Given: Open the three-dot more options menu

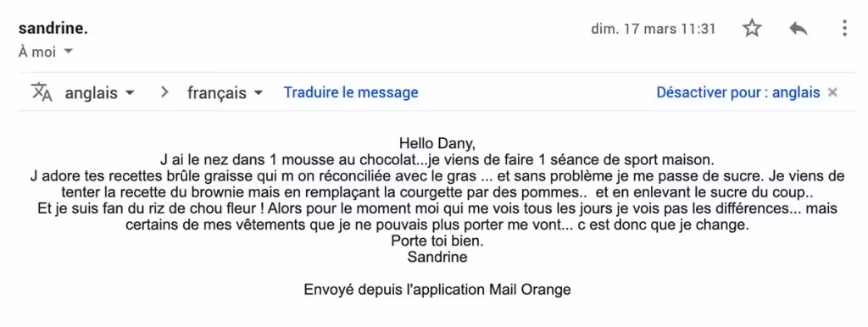Looking at the screenshot, I should [x=844, y=28].
